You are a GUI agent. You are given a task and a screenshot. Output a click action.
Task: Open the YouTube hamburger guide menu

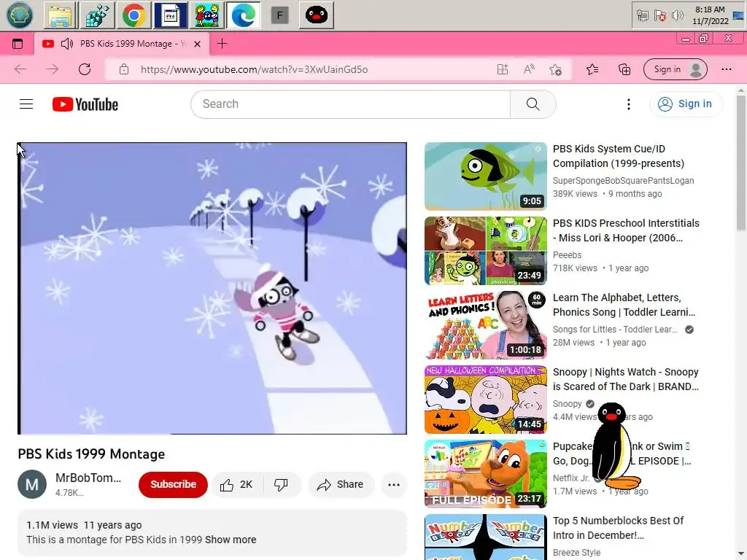coord(26,104)
